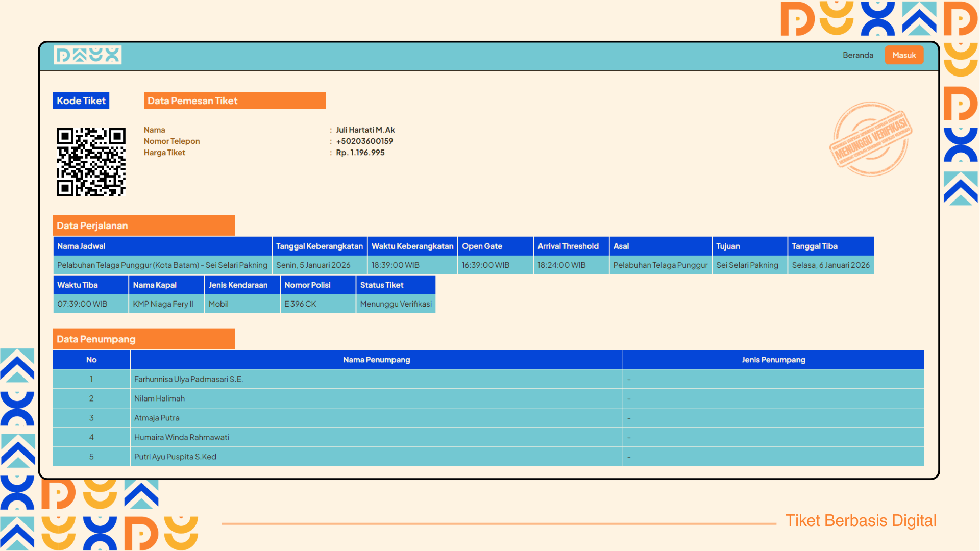This screenshot has height=551, width=980.
Task: Select the KMP Niaga Fery II cell
Action: tap(166, 304)
